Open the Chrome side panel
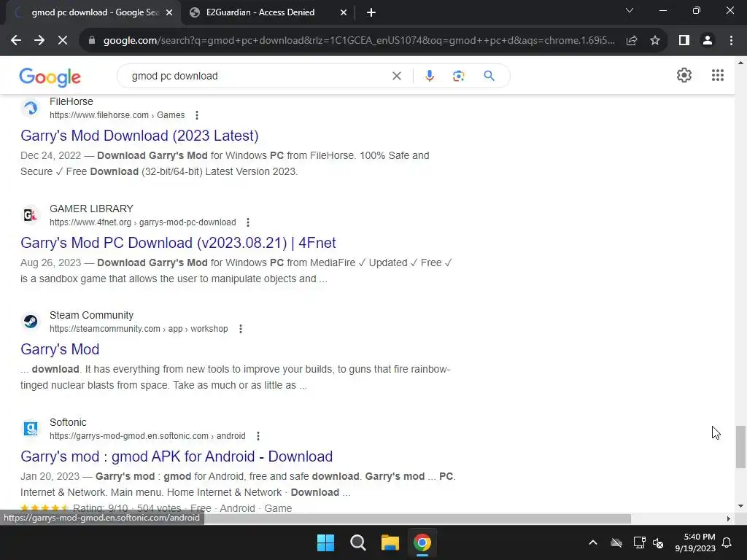 point(684,41)
